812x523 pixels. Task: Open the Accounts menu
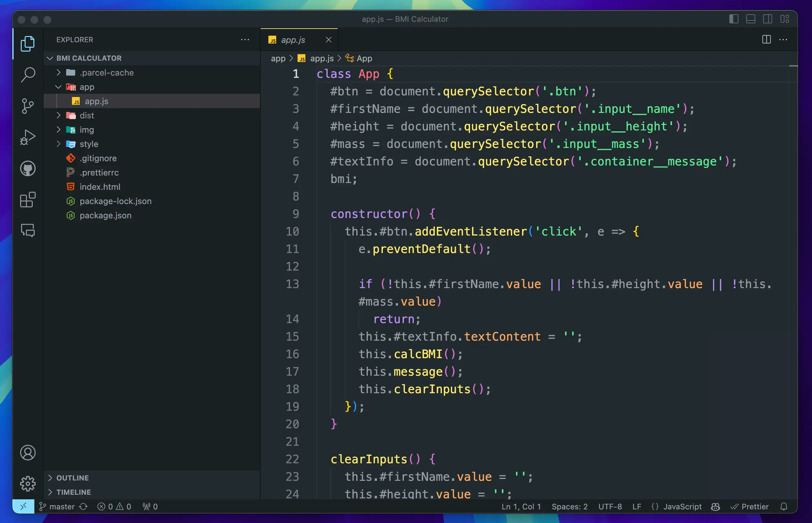click(x=28, y=453)
